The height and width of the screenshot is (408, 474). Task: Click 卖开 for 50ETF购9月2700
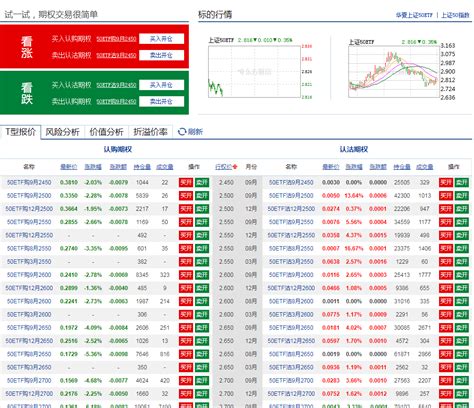(202, 380)
